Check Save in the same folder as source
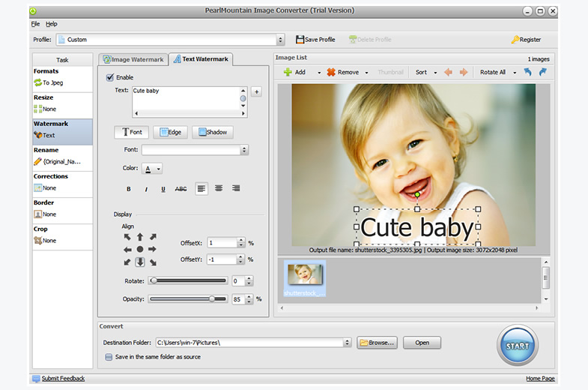The height and width of the screenshot is (390, 588). [109, 357]
